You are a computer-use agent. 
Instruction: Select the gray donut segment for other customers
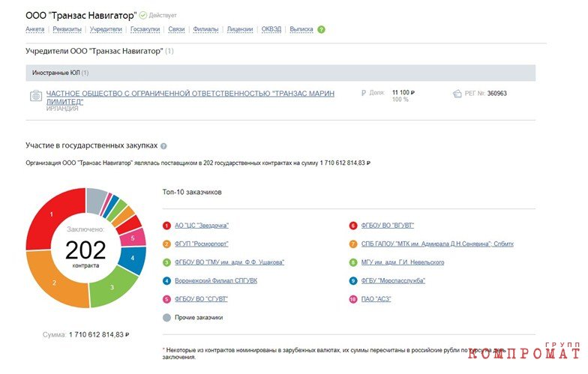point(96,200)
